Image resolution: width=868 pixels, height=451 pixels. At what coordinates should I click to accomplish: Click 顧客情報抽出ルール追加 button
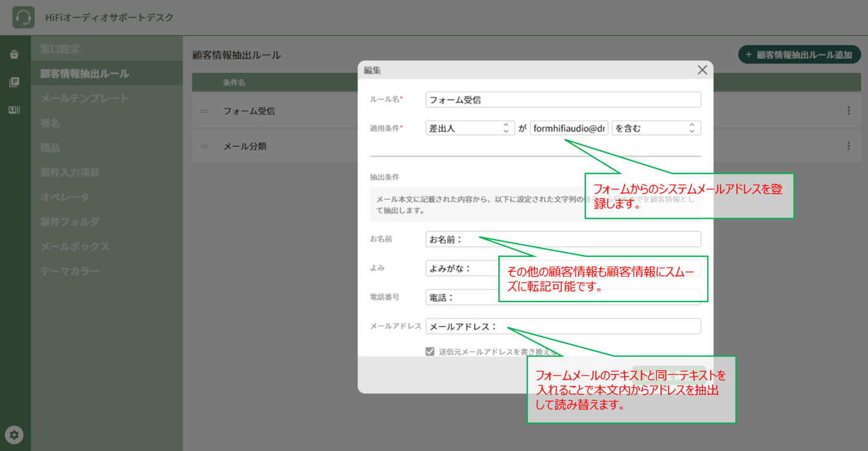coord(799,55)
